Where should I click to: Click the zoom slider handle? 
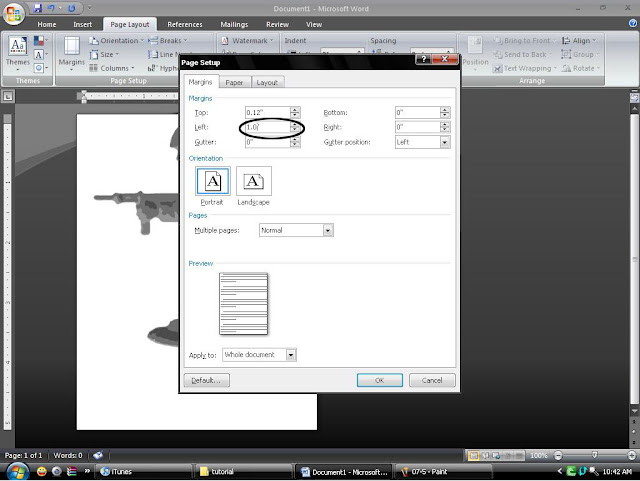tap(595, 455)
